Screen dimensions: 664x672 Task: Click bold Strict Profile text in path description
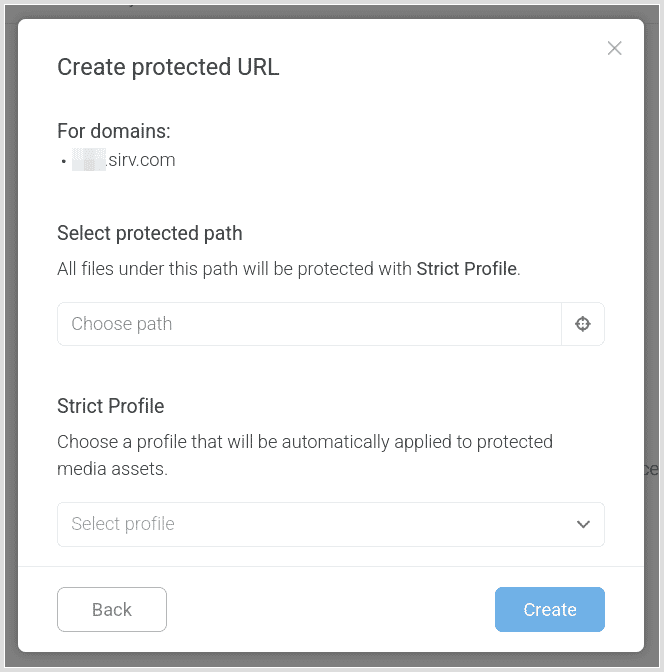pos(466,269)
